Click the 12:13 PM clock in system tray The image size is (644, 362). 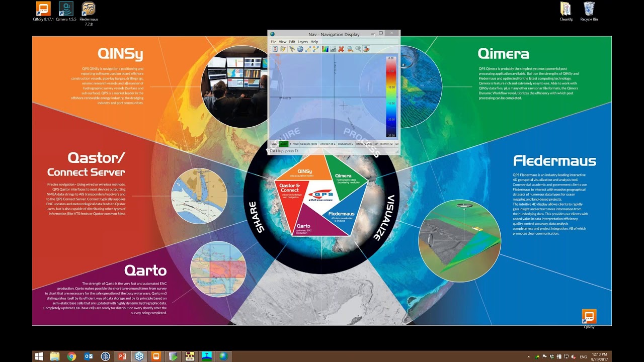coord(599,354)
